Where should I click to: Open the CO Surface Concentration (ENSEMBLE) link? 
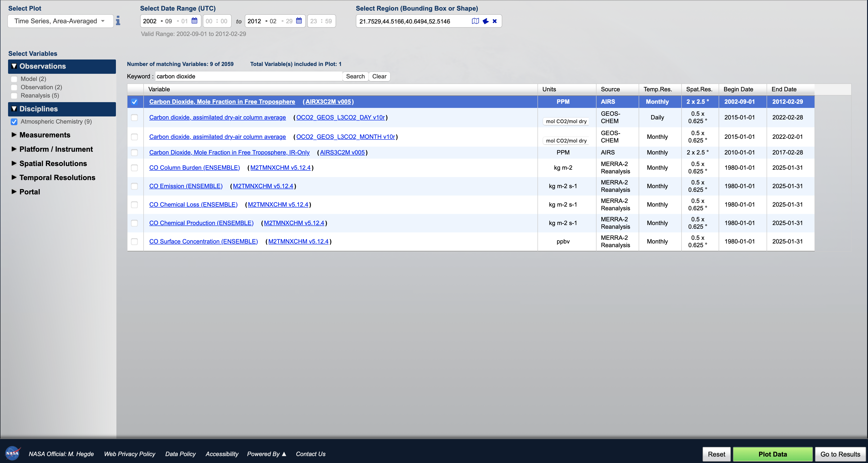204,241
